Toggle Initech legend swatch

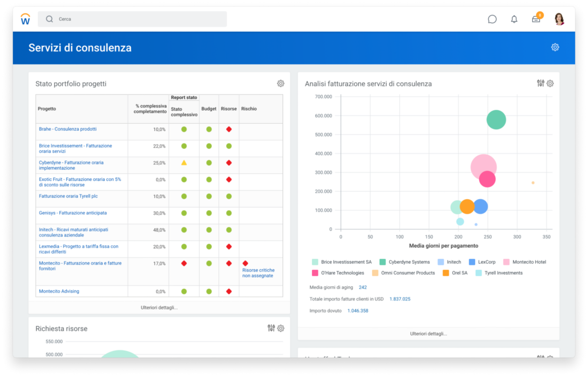[x=441, y=262]
